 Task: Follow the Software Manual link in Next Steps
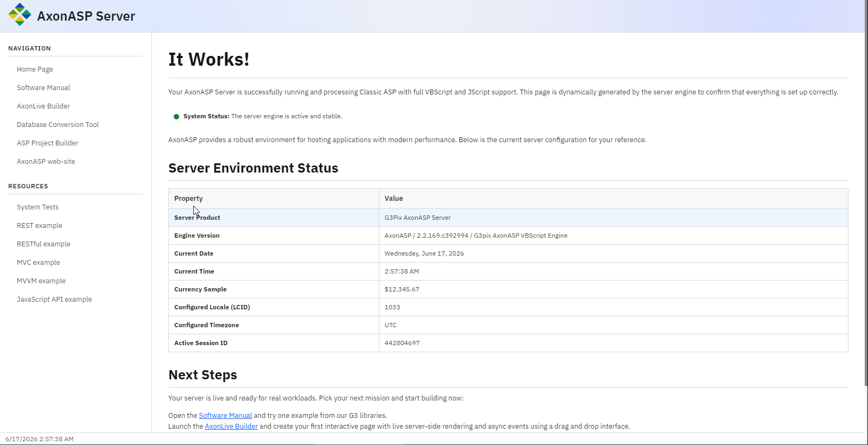225,416
